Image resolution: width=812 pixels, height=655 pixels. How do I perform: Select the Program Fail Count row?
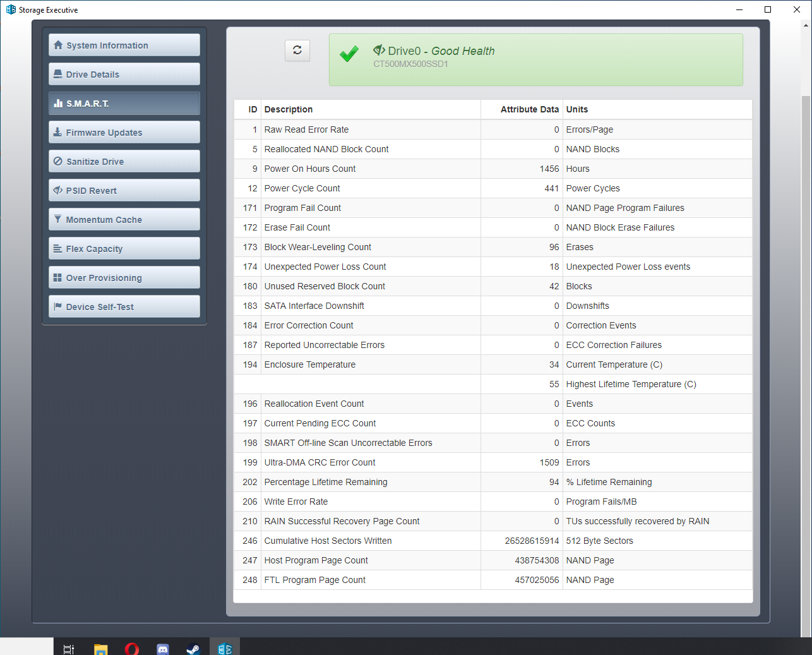[x=493, y=208]
